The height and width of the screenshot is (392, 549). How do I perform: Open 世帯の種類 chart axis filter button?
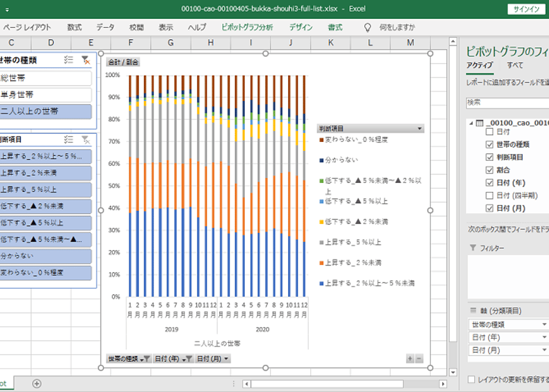(x=129, y=359)
